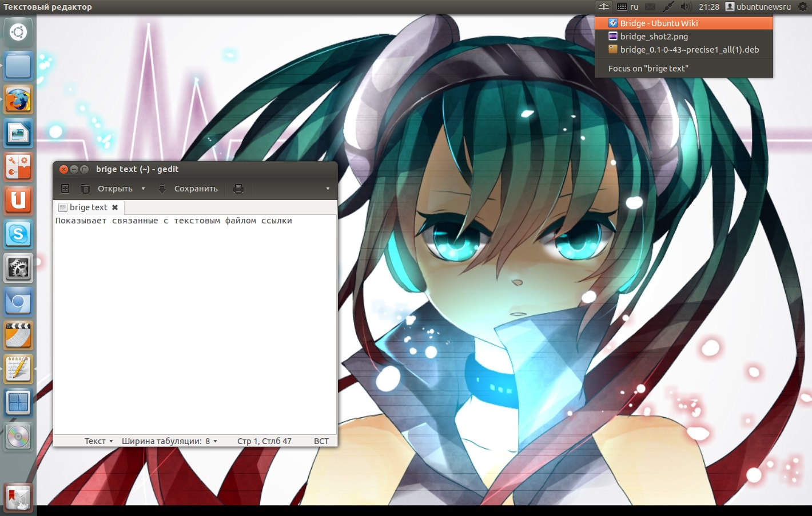
Task: Open the Trash icon at launcher bottom
Action: point(18,498)
